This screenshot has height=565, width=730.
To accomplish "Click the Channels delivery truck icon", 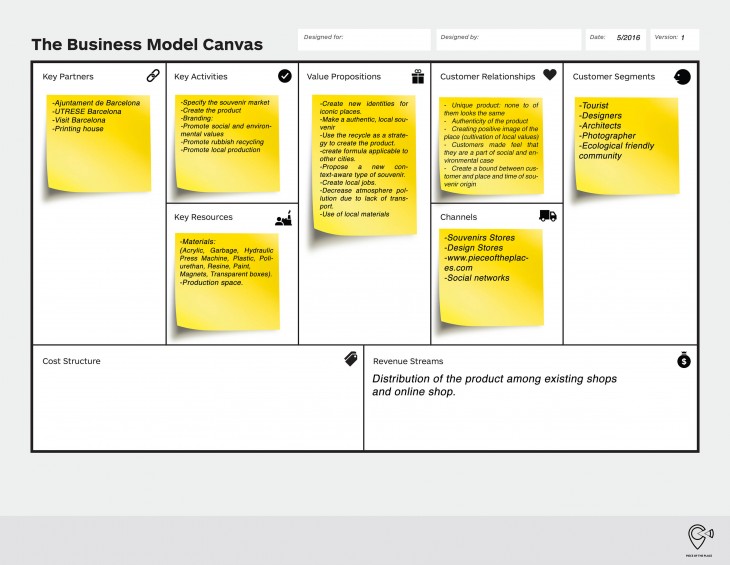I will [x=547, y=216].
